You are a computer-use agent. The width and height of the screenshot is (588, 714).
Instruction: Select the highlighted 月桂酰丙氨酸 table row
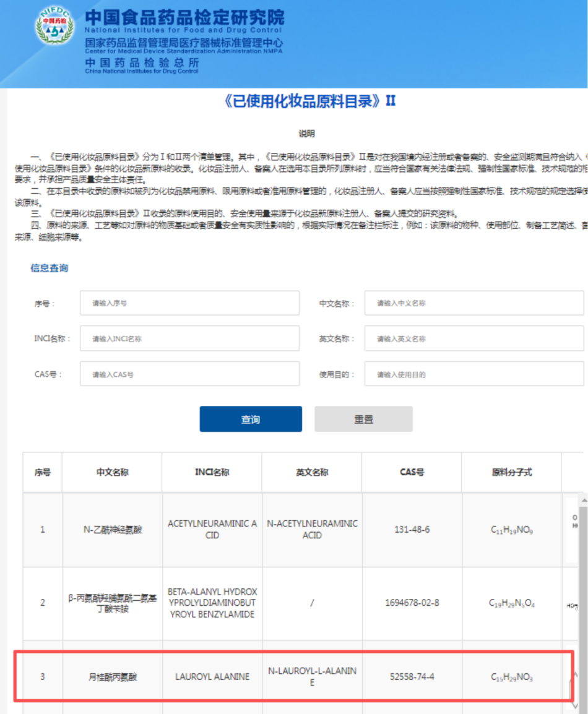248,677
